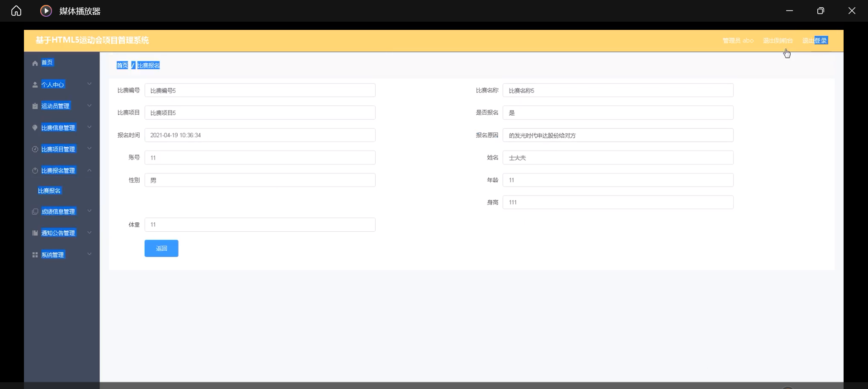
Task: Expand the 比赛信息管理 menu chevron
Action: coord(90,127)
